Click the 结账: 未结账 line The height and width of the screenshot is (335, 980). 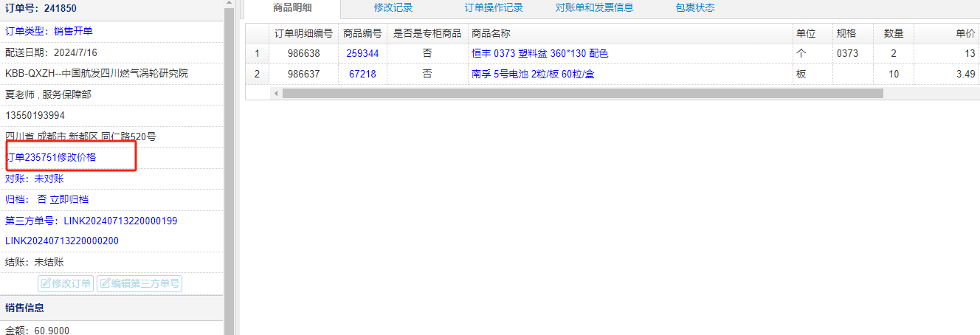(x=35, y=262)
